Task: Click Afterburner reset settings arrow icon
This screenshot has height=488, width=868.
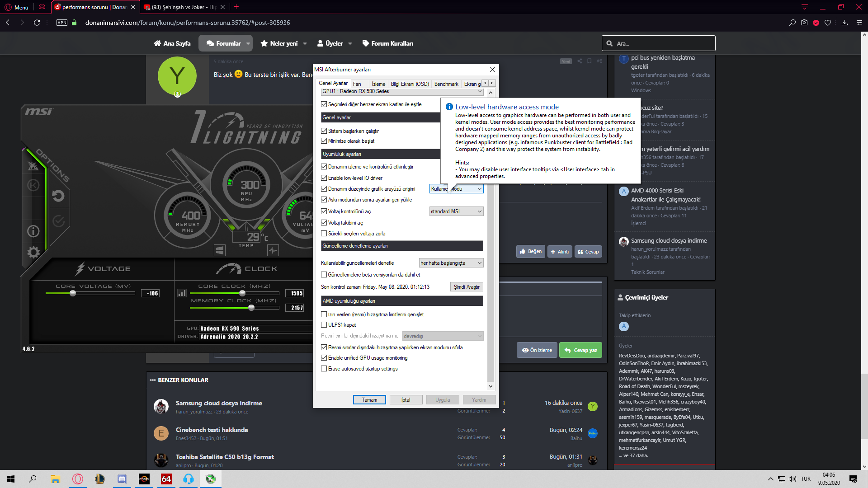Action: [x=58, y=196]
